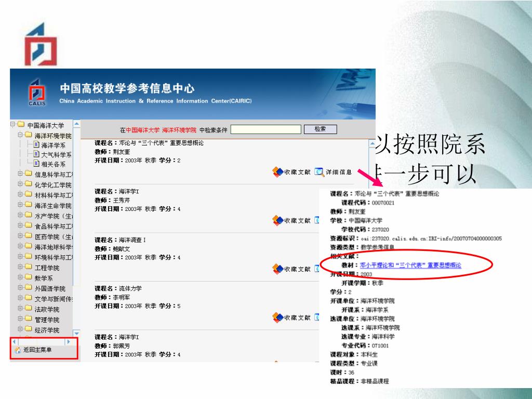Click teacher name 王秀芹
The image size is (532, 399).
pyautogui.click(x=121, y=200)
